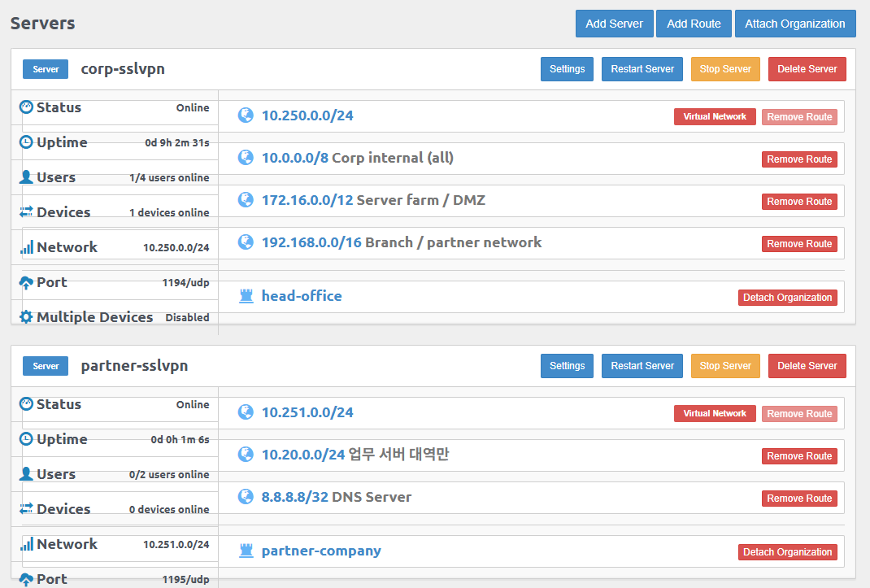The width and height of the screenshot is (870, 588).
Task: Click the Uptime clock icon for corp-sslvpn
Action: pyautogui.click(x=26, y=142)
